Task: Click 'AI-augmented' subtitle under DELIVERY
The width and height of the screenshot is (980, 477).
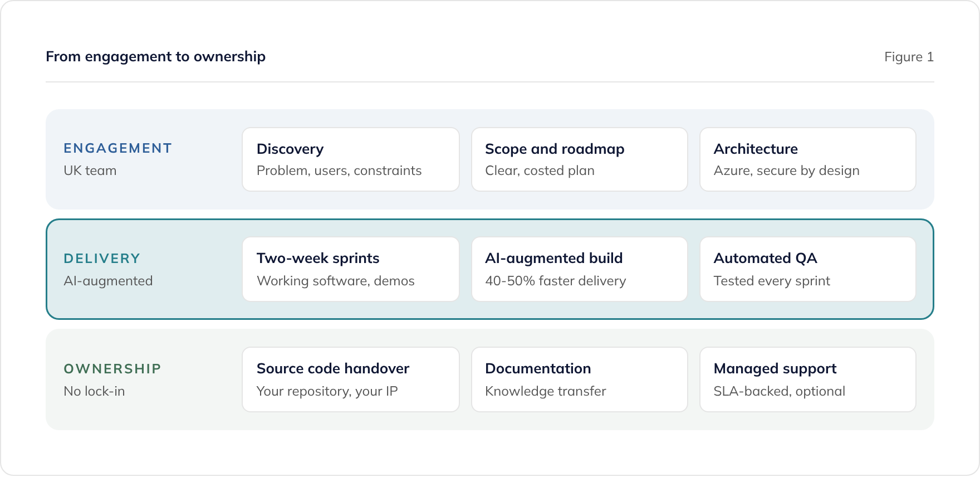Action: point(108,281)
